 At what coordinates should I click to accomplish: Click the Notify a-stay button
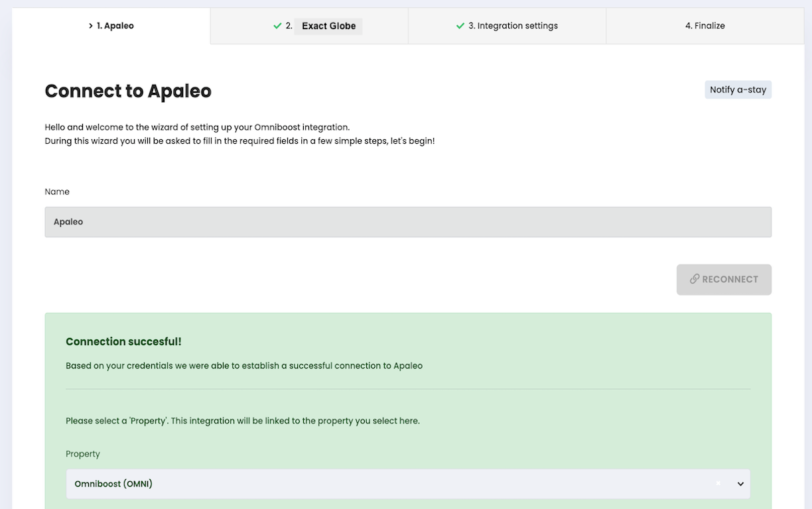pyautogui.click(x=738, y=89)
